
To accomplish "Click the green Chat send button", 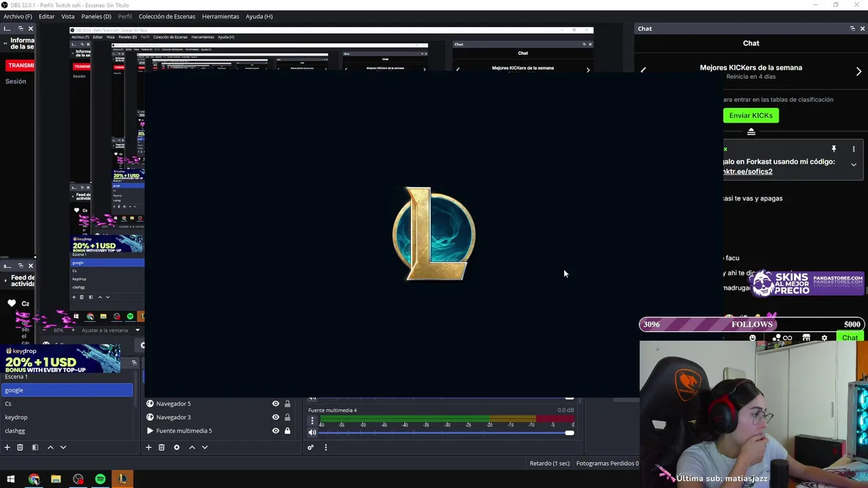I will [850, 338].
